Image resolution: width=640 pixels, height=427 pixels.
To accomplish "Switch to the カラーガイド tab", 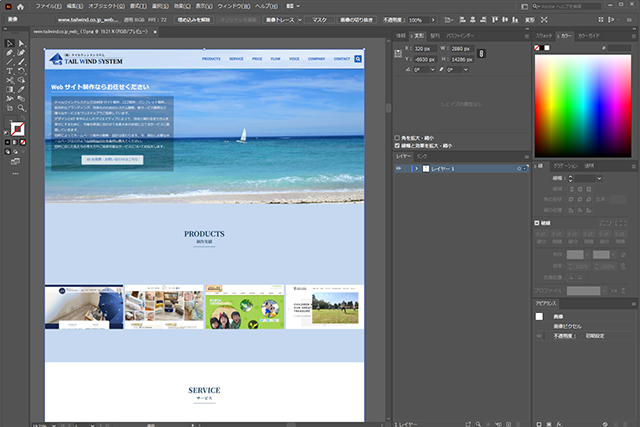I will (x=588, y=36).
